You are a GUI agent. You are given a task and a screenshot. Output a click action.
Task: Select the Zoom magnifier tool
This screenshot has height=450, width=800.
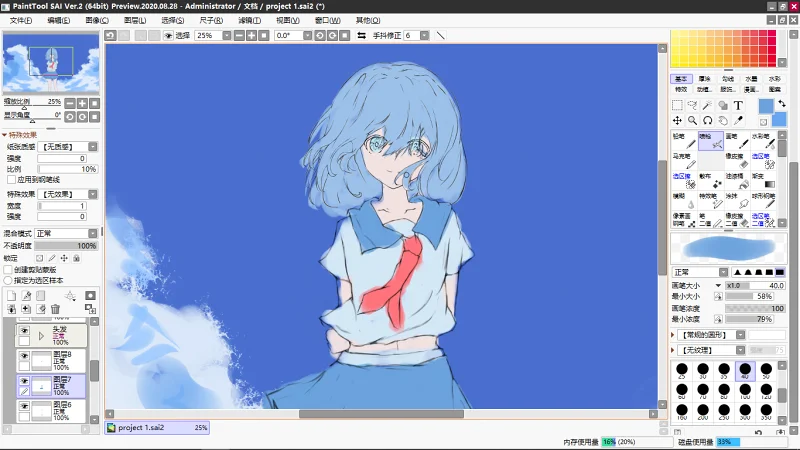(692, 120)
